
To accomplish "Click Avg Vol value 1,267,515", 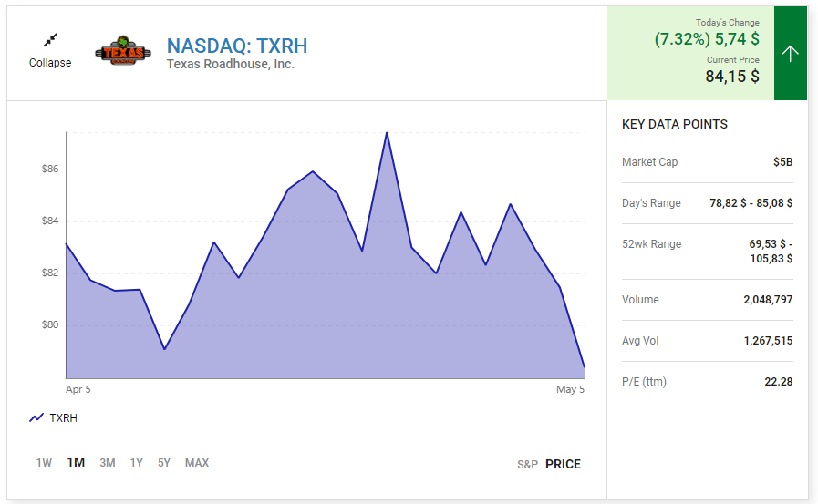I will [768, 341].
